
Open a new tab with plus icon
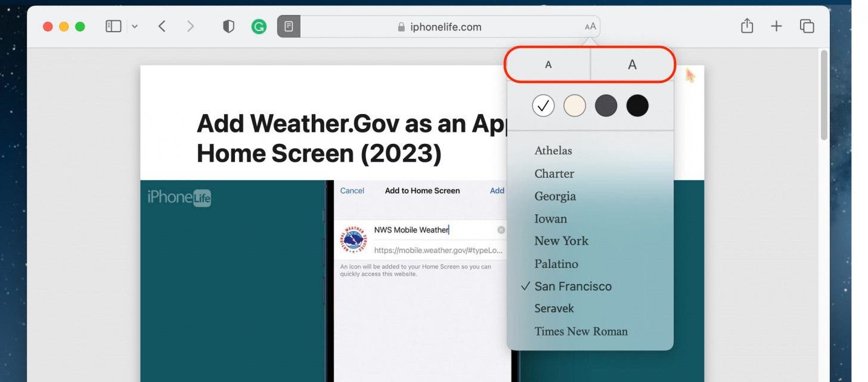(x=776, y=26)
